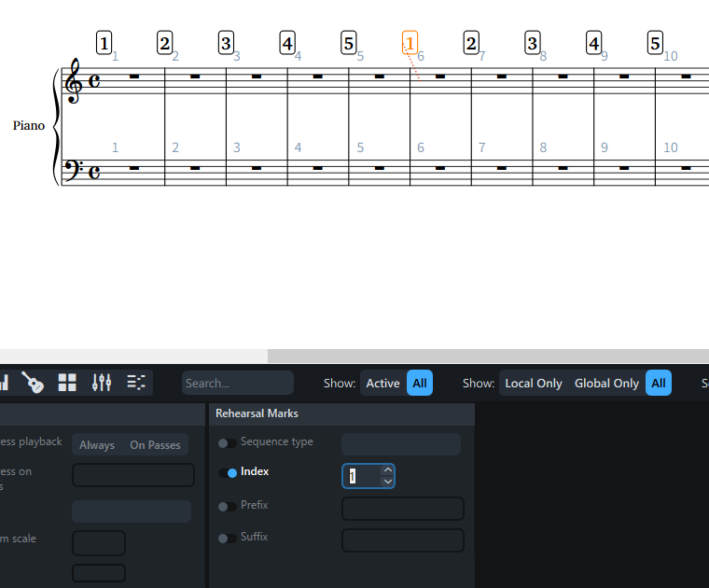Open the Properties panel list icon

point(135,383)
